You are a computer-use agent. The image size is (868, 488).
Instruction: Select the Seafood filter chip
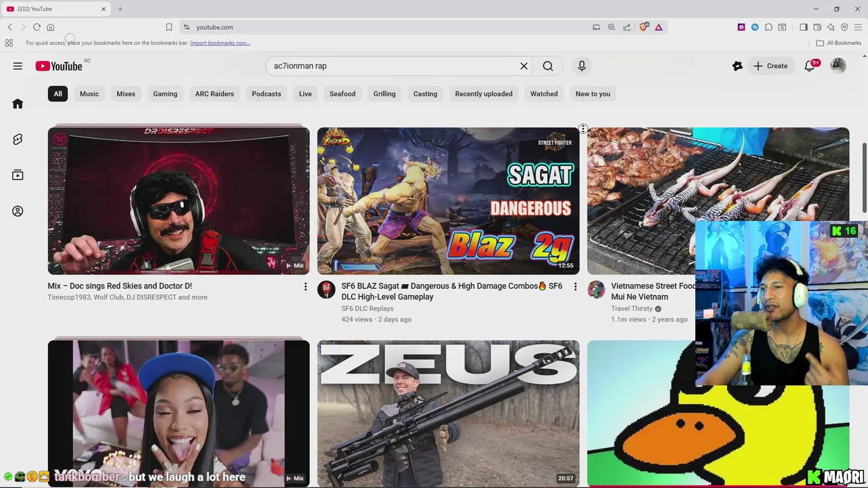(x=342, y=94)
